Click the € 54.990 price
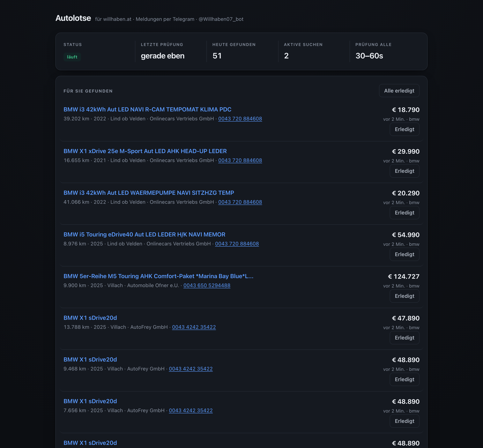This screenshot has width=483, height=448. (x=405, y=235)
